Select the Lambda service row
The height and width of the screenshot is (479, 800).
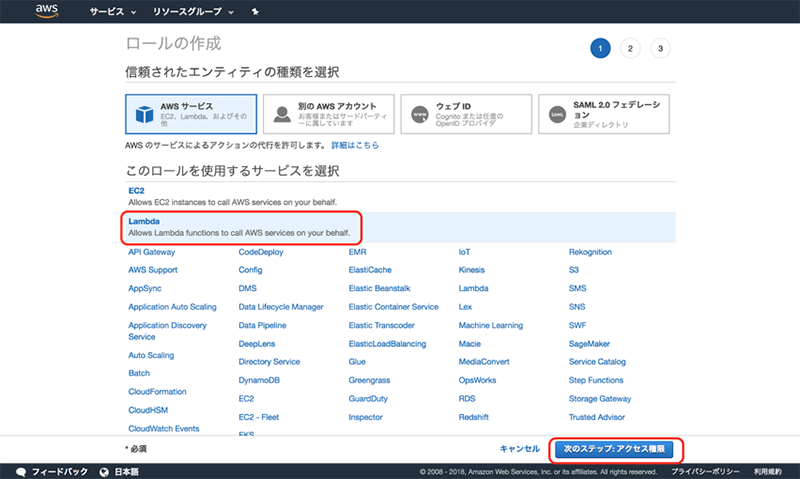click(x=400, y=226)
